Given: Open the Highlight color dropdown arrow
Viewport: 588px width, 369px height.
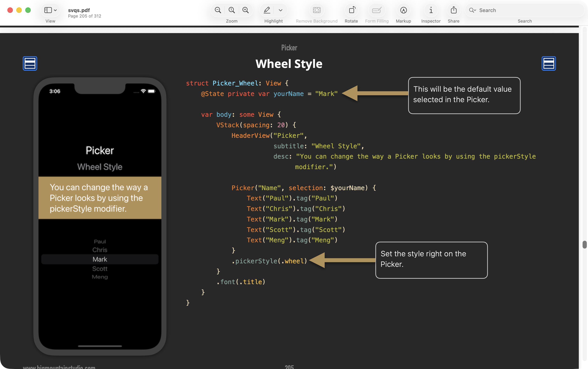Looking at the screenshot, I should [x=280, y=10].
